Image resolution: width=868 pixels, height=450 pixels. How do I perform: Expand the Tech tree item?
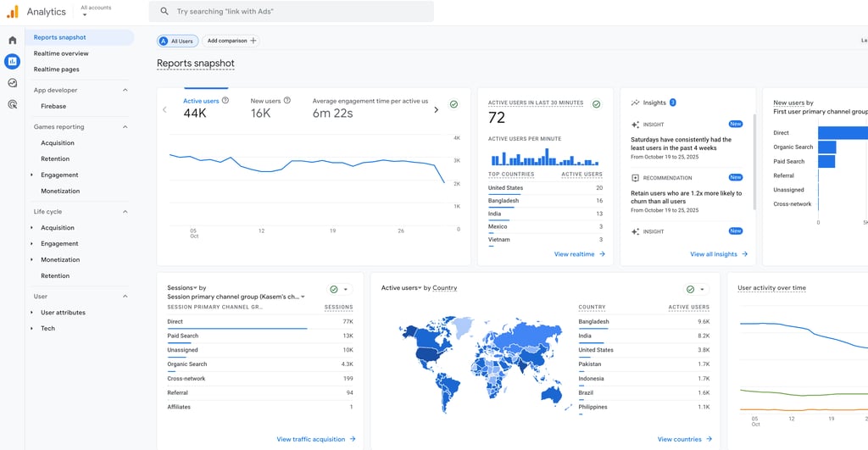pos(32,329)
